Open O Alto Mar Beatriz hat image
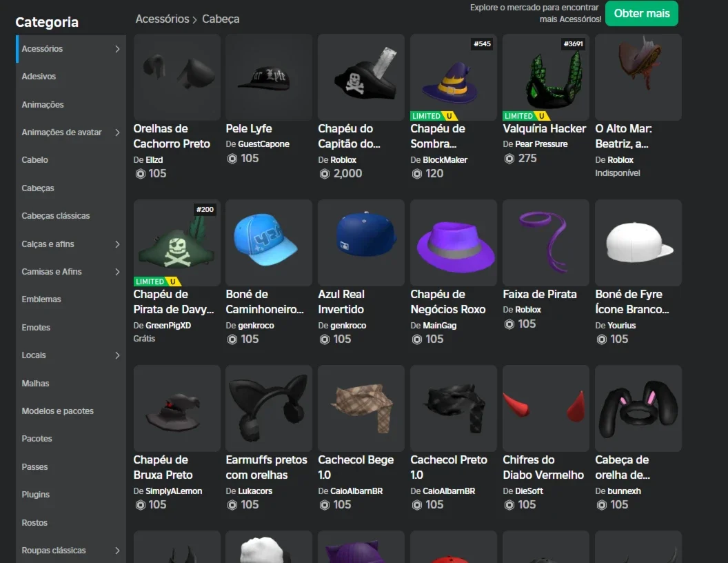 (638, 77)
